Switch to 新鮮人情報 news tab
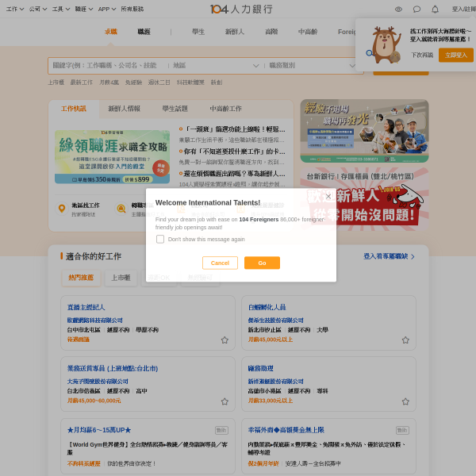This screenshot has height=476, width=476. (125, 109)
